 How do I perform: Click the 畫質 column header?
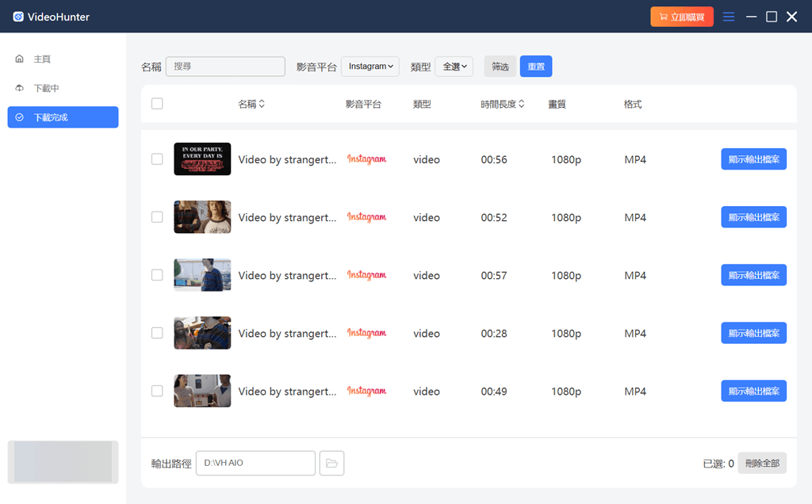(557, 104)
